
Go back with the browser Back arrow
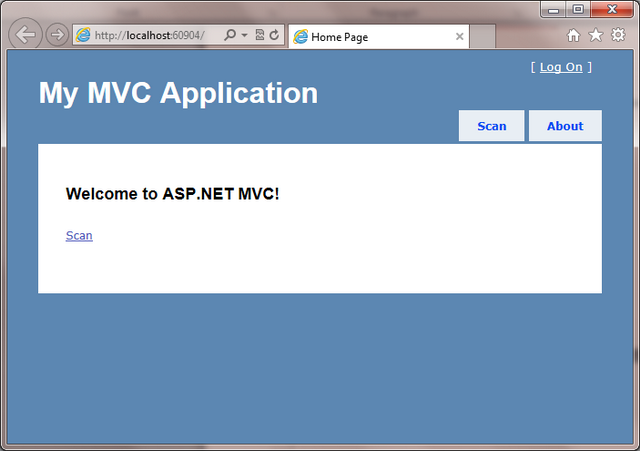[x=25, y=35]
